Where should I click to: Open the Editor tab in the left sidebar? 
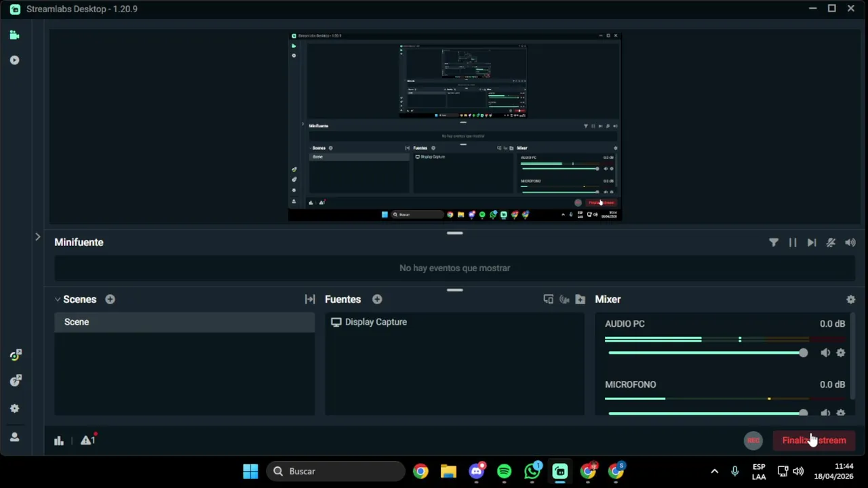(14, 35)
